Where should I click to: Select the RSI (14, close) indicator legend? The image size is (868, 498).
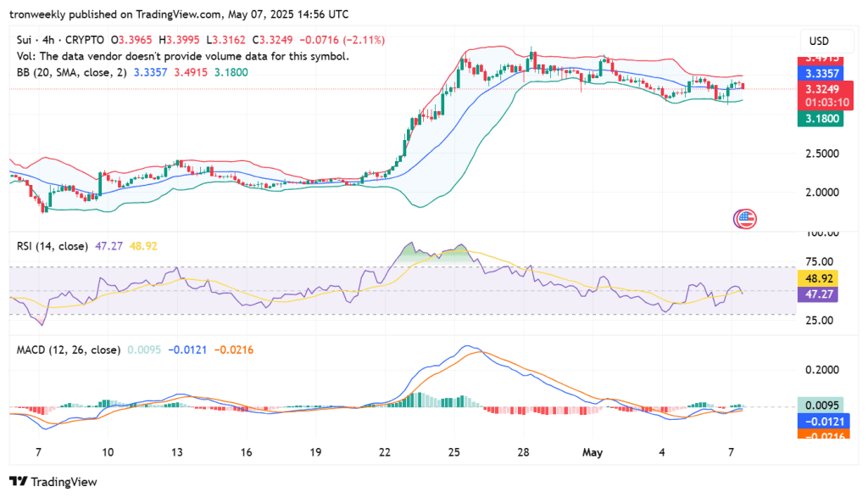coord(52,246)
